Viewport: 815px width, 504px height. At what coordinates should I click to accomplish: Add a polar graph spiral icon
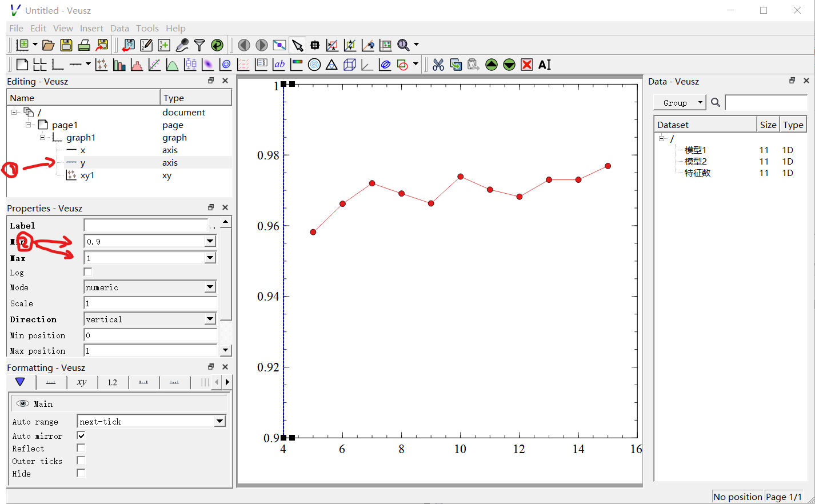click(x=314, y=65)
